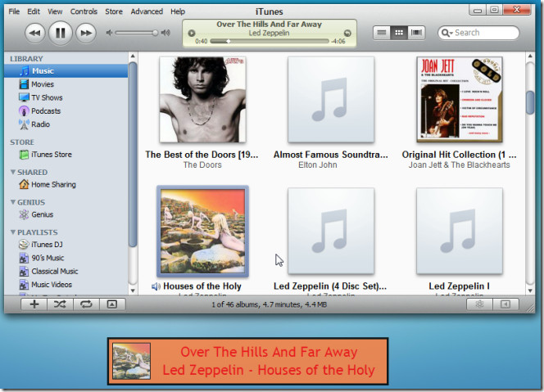
Task: Click the sidebar scroll-up arrow
Action: pyautogui.click(x=133, y=56)
